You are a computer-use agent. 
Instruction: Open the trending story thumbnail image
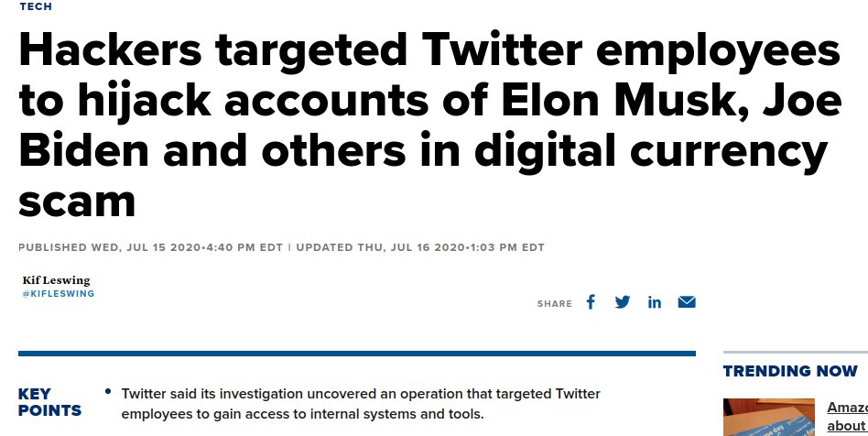[x=769, y=417]
